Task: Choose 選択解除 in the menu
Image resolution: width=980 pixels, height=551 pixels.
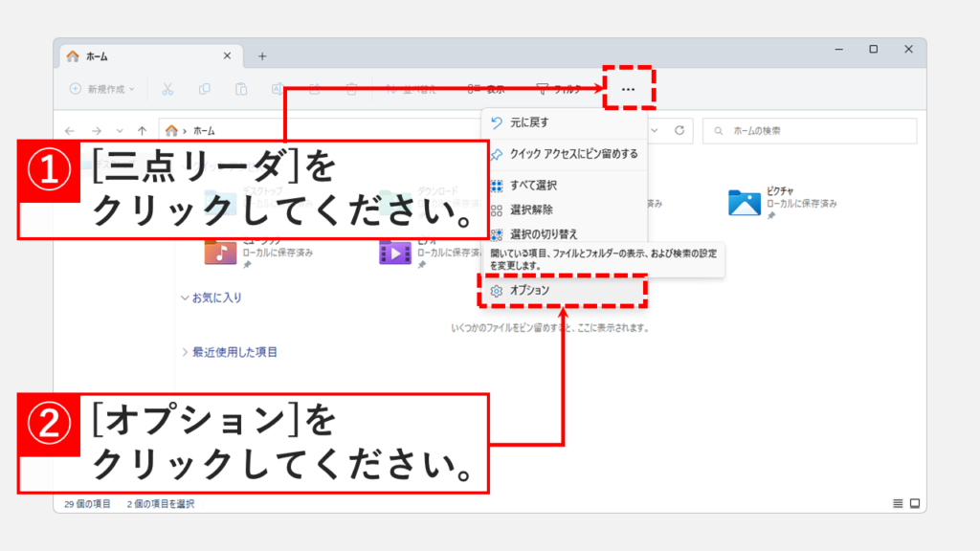Action: coord(531,209)
